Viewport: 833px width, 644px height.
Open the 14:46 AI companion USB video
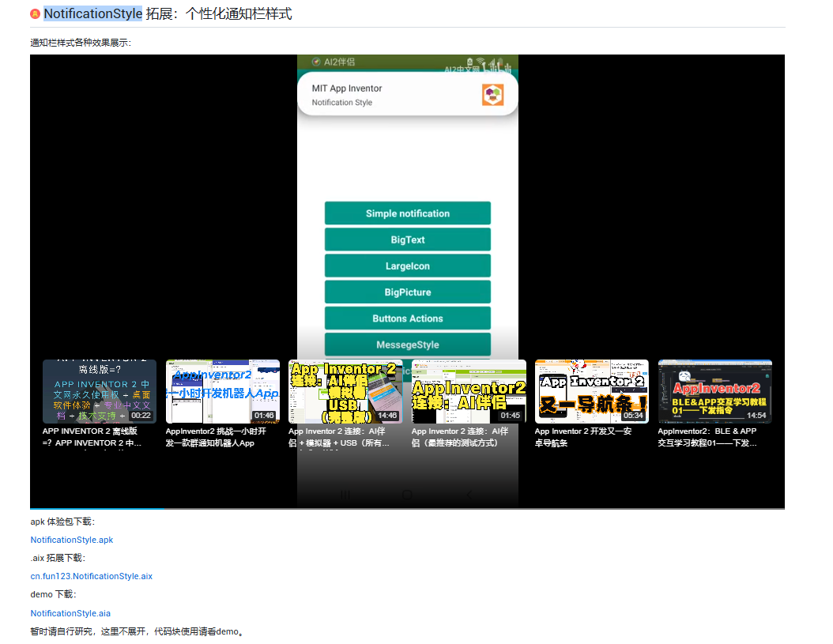click(346, 391)
